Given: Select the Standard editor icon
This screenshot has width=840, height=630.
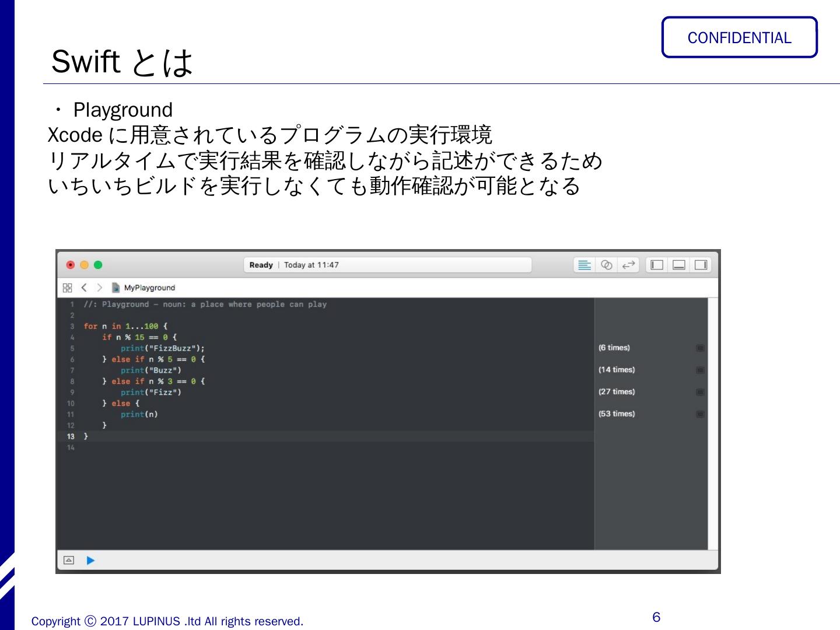Looking at the screenshot, I should [x=584, y=265].
